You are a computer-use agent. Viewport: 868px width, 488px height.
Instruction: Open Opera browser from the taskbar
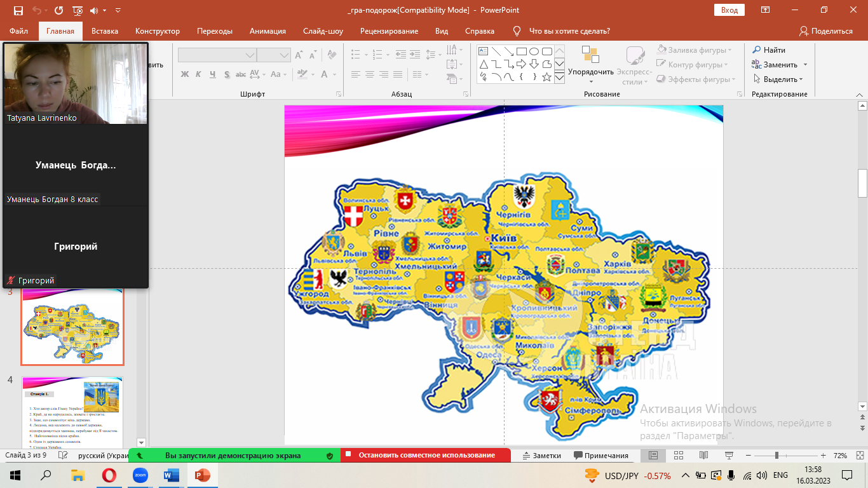(109, 475)
